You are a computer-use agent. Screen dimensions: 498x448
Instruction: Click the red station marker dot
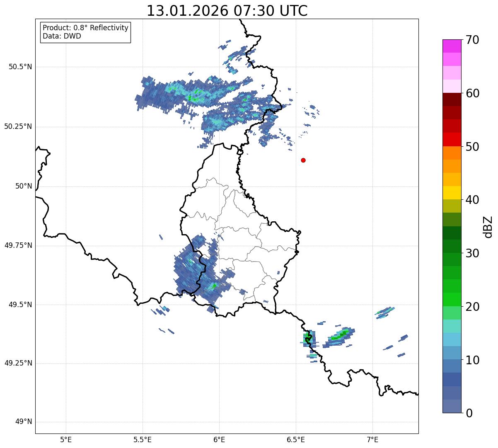click(303, 160)
